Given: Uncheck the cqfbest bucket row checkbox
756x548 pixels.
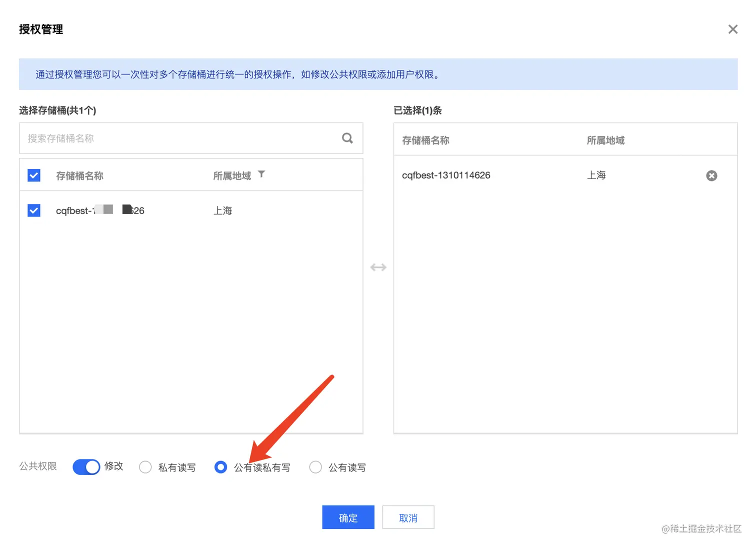Looking at the screenshot, I should coord(34,210).
